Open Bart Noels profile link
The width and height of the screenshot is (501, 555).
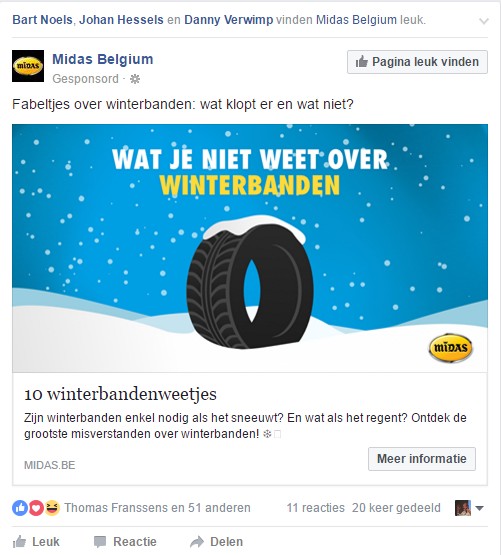42,20
